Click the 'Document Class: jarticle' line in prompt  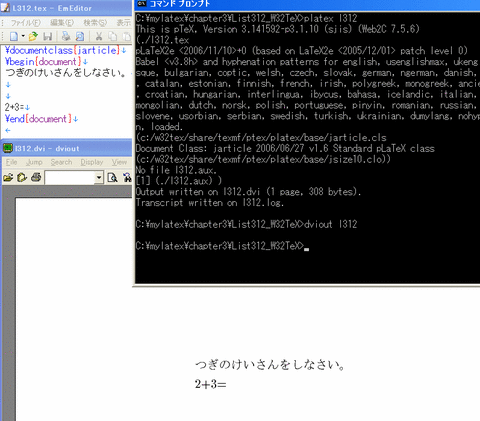click(285, 148)
